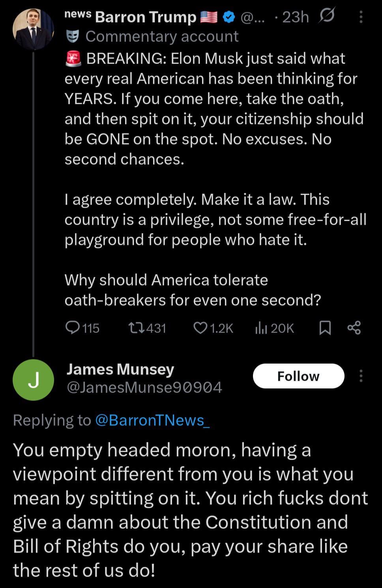Open the Barron Trump account name
382x588 pixels.
(x=145, y=17)
